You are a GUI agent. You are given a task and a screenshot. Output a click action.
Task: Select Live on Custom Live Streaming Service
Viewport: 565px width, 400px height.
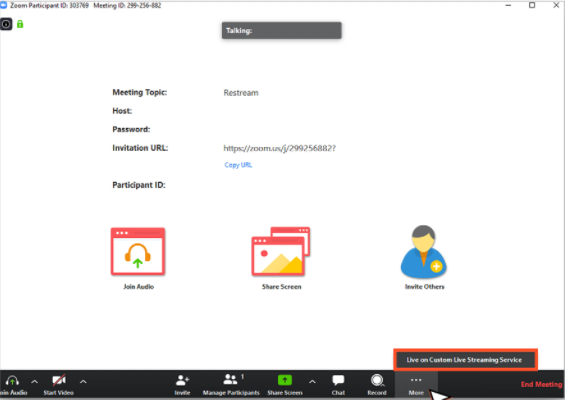coord(465,360)
